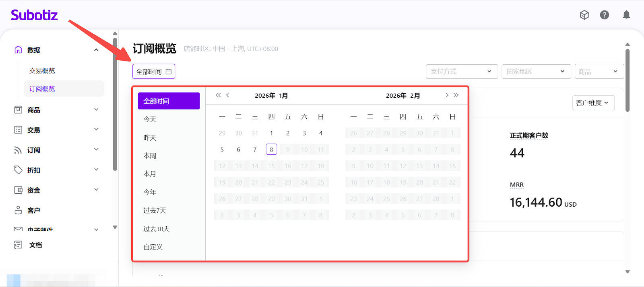This screenshot has width=644, height=287.
Task: Pick January 8 in the calendar
Action: (x=271, y=150)
